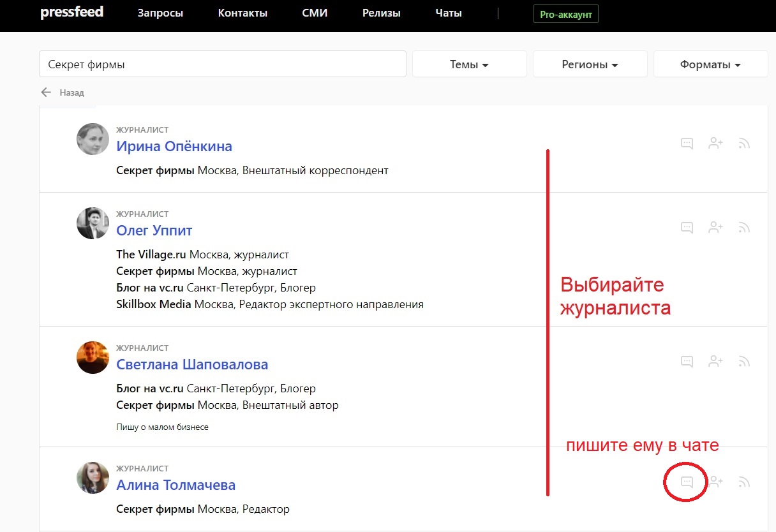
Task: Open chat with Олег Уппит
Action: coord(687,228)
